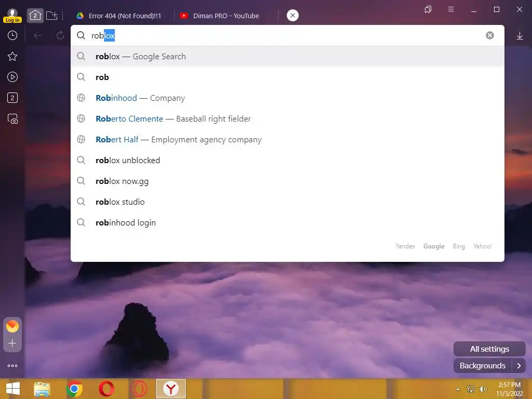The image size is (532, 399).
Task: Switch search engine to Google
Action: [x=434, y=246]
